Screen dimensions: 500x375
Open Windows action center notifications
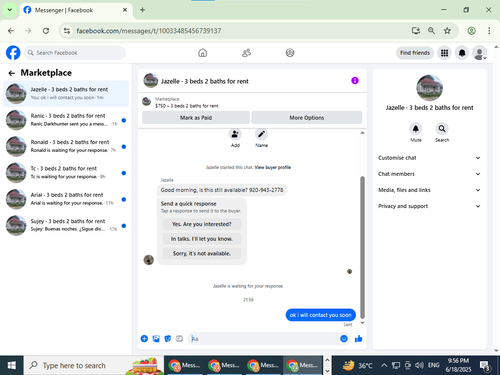click(x=485, y=366)
